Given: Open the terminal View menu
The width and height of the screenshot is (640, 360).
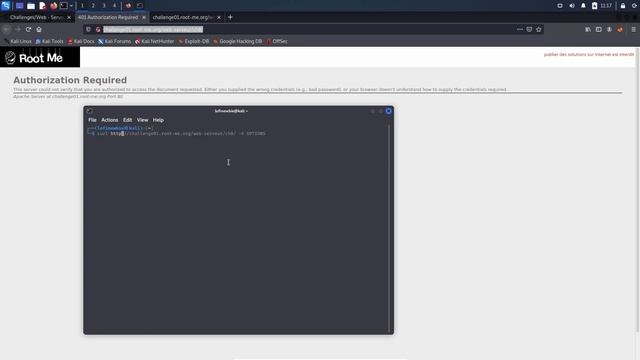Looking at the screenshot, I should click(142, 120).
